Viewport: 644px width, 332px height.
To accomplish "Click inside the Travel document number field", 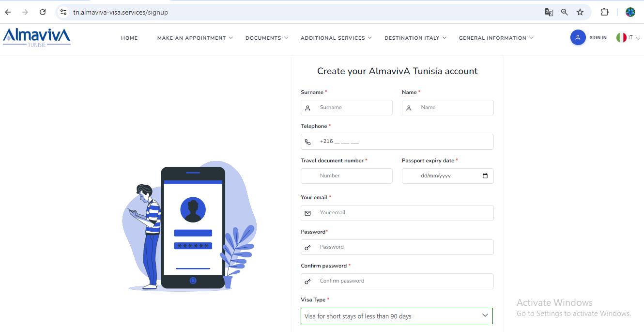I will pyautogui.click(x=346, y=176).
